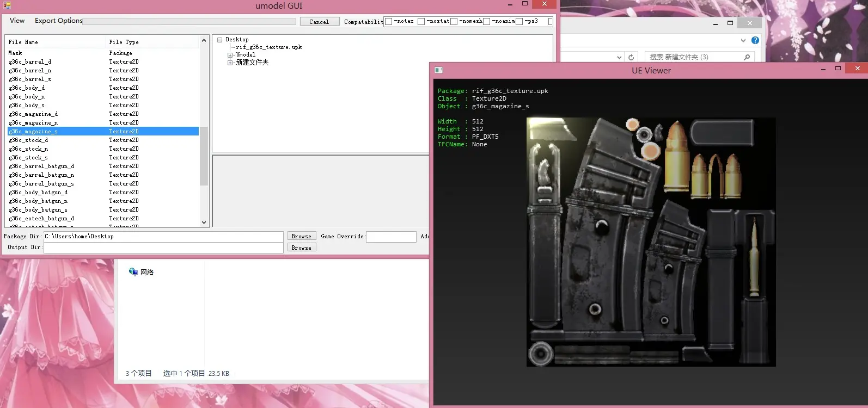Minimize the umodel GUI window
The width and height of the screenshot is (868, 408).
(x=510, y=5)
